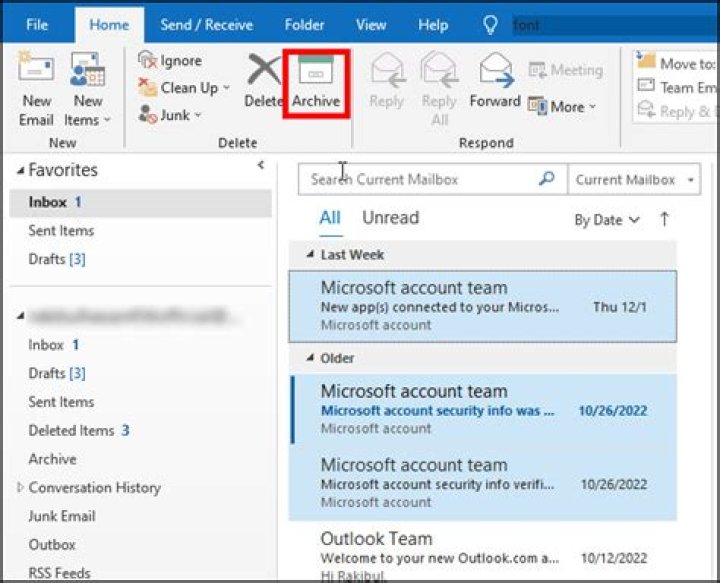Open the account's Deleted Items folder
This screenshot has width=720, height=583.
coord(79,431)
